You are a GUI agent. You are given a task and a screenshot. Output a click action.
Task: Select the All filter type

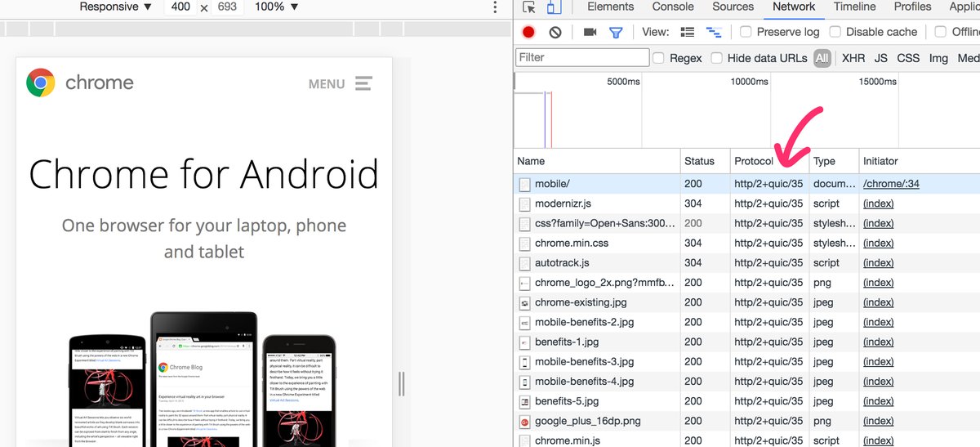[822, 58]
